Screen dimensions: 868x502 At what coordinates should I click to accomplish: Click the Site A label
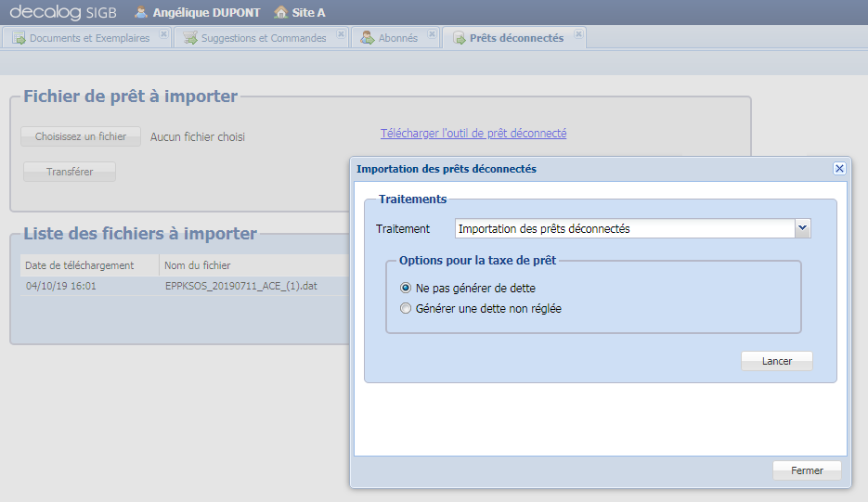pyautogui.click(x=308, y=12)
